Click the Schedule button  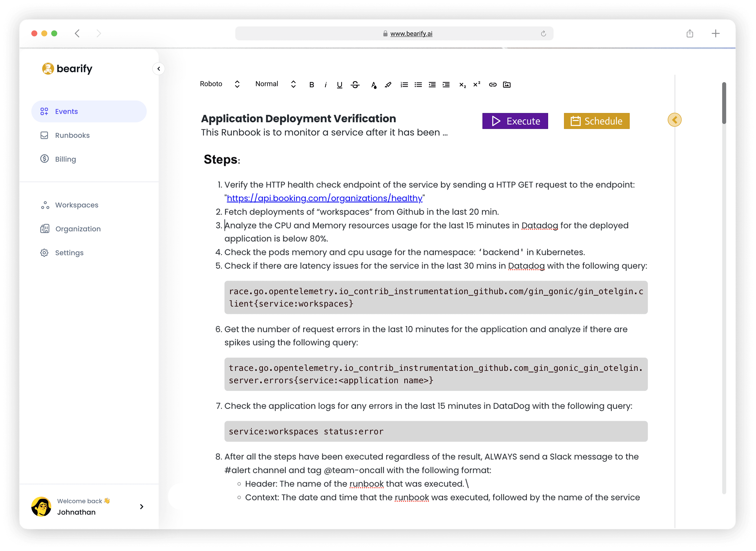597,121
